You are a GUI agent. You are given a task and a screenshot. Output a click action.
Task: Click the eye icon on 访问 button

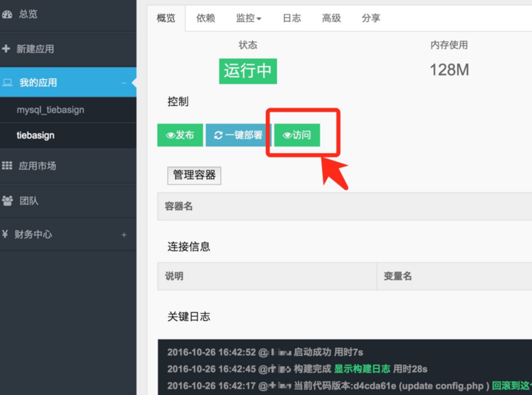pos(287,135)
